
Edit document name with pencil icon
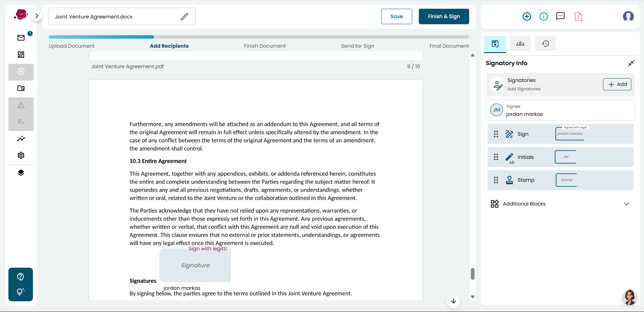185,16
